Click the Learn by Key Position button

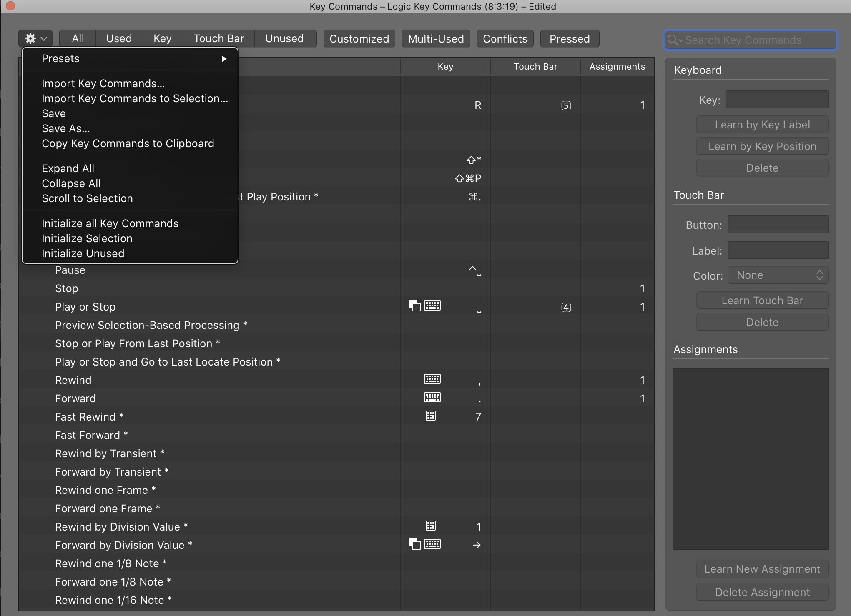pos(762,146)
